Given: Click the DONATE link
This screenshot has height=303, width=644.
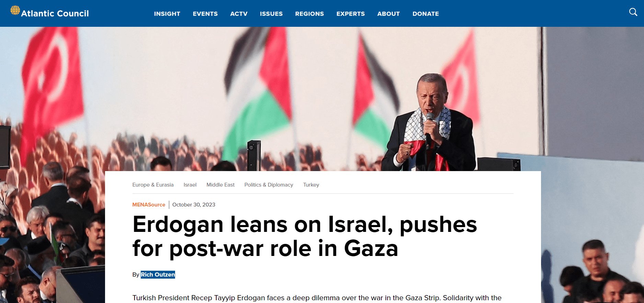Looking at the screenshot, I should 426,14.
